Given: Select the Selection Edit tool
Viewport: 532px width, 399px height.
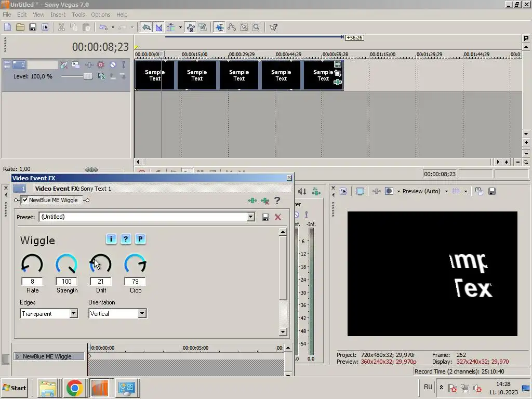Looking at the screenshot, I should point(244,27).
